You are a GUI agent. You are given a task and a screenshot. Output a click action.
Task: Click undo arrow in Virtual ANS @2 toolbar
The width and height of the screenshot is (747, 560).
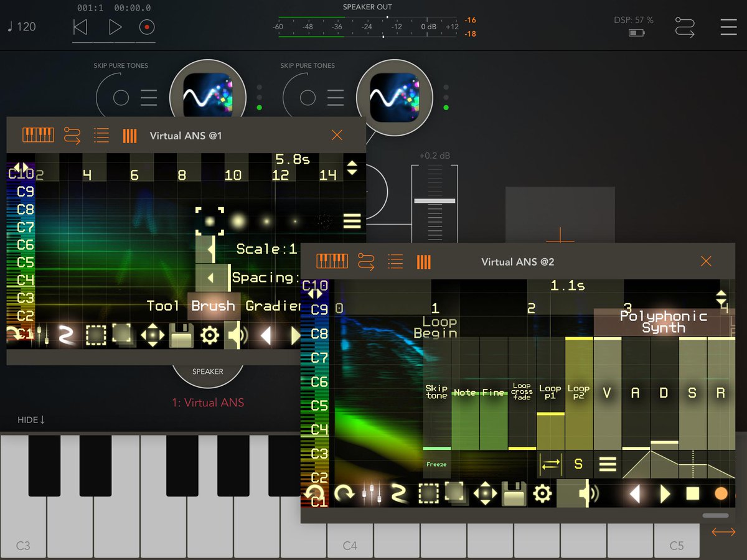[x=314, y=494]
